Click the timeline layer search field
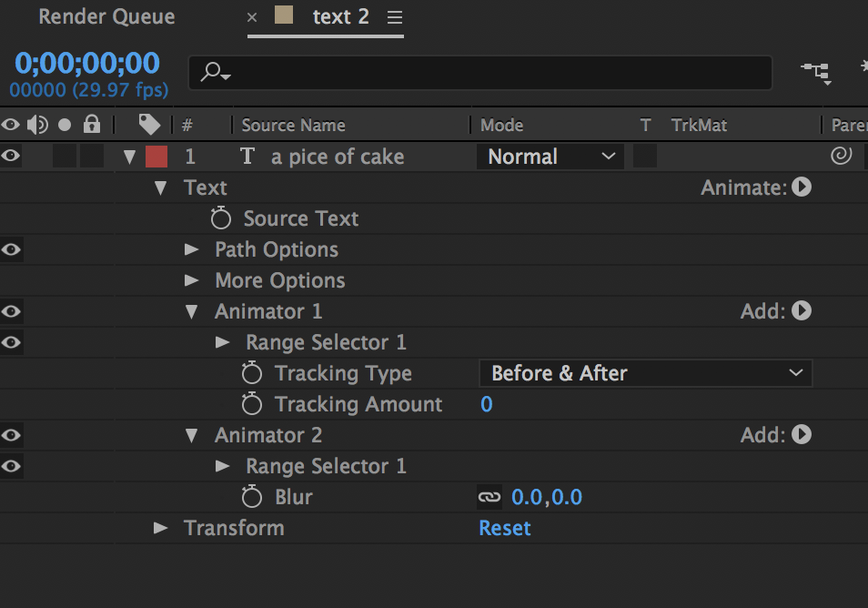 point(491,72)
